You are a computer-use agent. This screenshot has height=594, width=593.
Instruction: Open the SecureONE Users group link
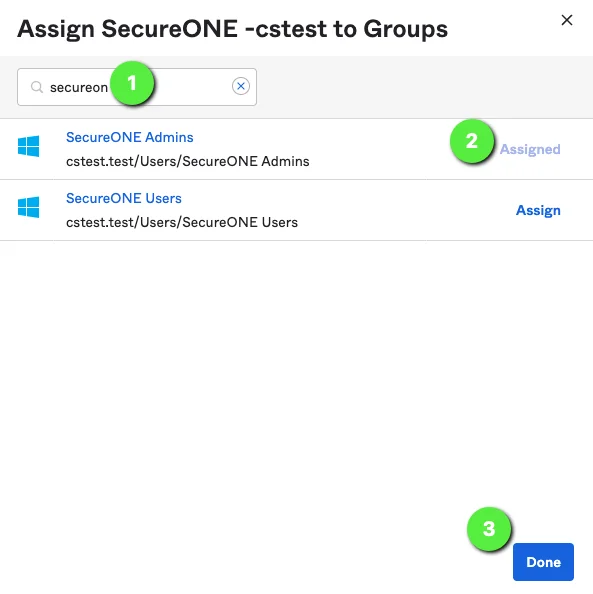coord(124,199)
